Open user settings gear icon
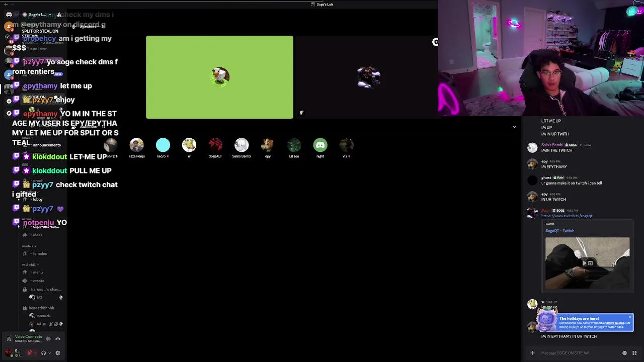644x362 pixels. click(58, 353)
